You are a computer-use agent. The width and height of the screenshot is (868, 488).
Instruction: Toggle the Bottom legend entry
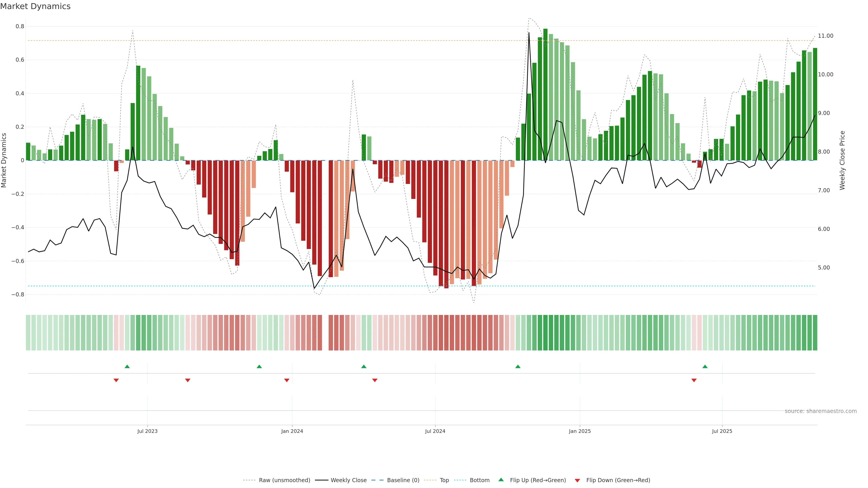tap(479, 480)
